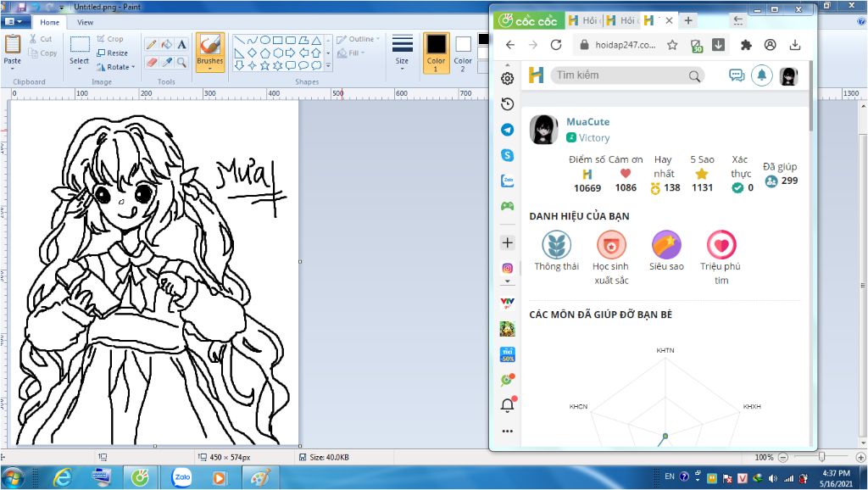Click the browser sidebar notifications bell
This screenshot has height=490, width=868.
click(508, 404)
